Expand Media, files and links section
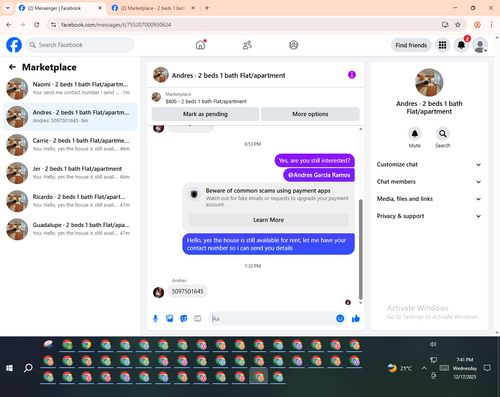 429,199
